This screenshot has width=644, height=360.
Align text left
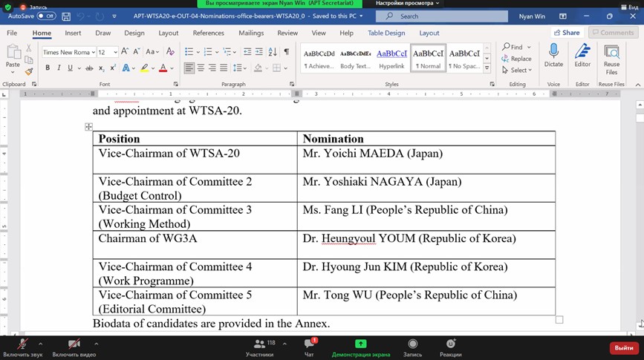click(189, 68)
